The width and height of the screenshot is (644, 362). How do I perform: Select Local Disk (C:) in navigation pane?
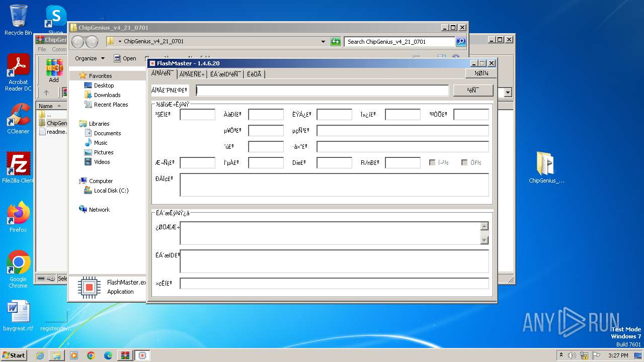click(x=111, y=191)
